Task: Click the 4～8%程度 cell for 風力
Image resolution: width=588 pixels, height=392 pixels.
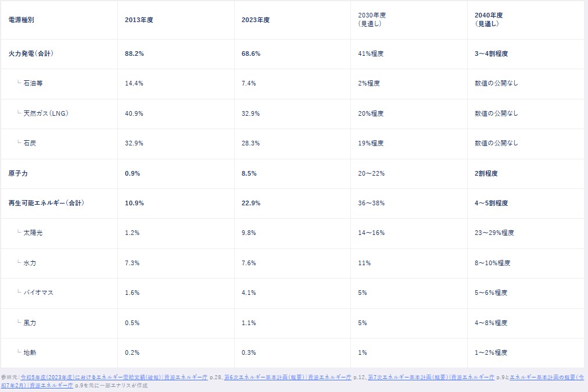Action: (x=491, y=323)
